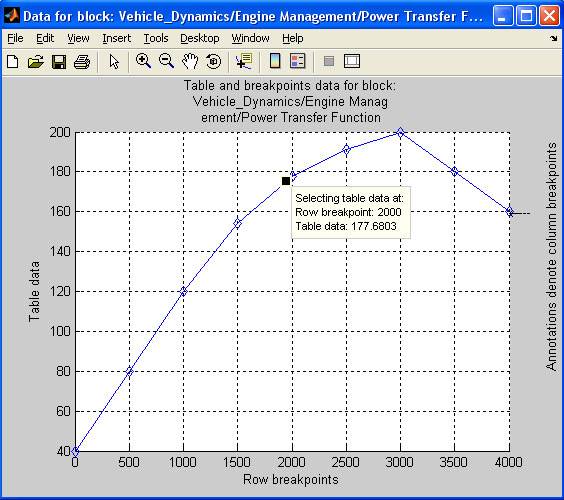Open the View menu
Screen dimensions: 564x500
click(78, 38)
